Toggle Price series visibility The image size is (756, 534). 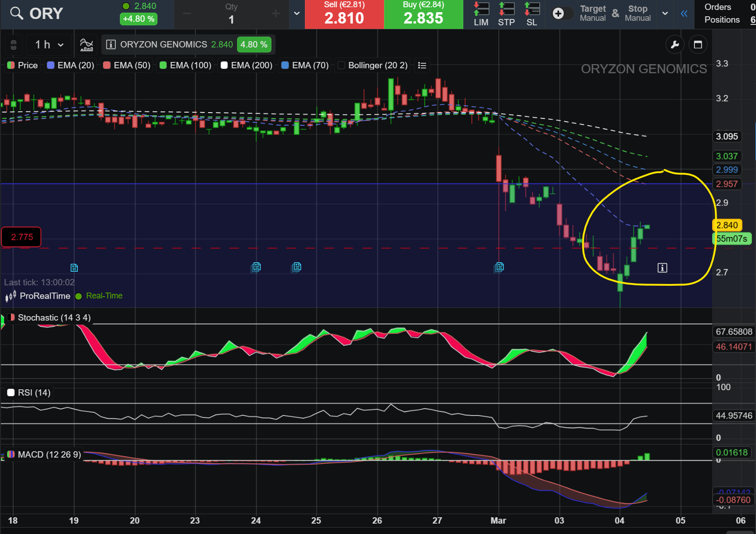[23, 65]
